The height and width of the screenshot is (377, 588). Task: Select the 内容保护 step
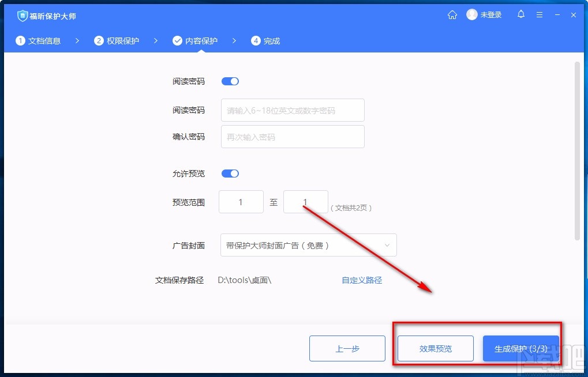[x=195, y=41]
